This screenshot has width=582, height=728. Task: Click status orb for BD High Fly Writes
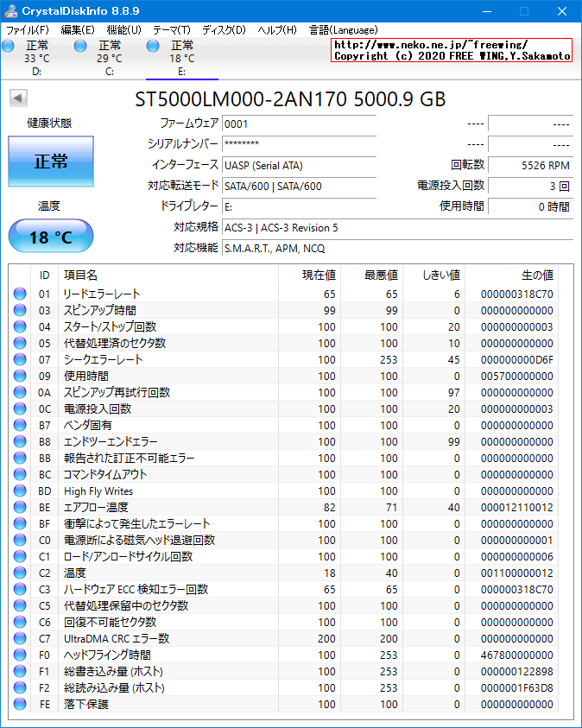pyautogui.click(x=20, y=491)
